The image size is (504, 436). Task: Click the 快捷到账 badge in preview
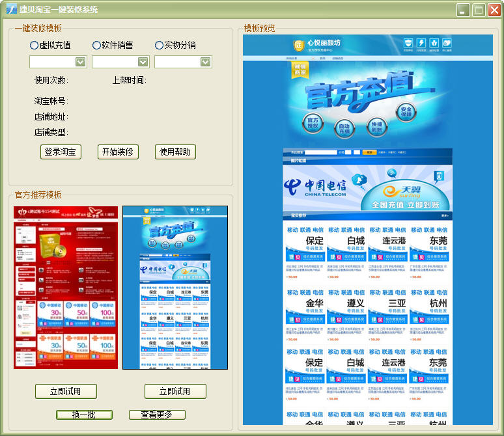377,127
